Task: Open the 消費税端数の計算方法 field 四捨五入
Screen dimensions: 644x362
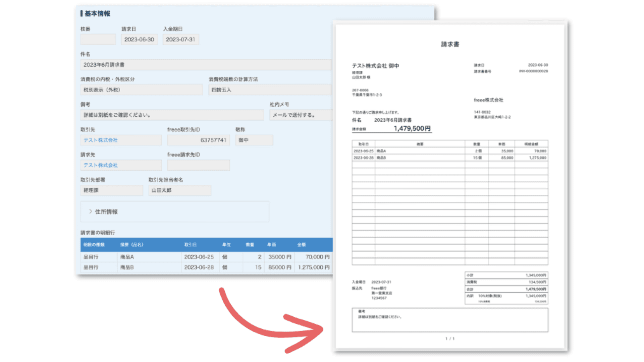Action: point(270,90)
